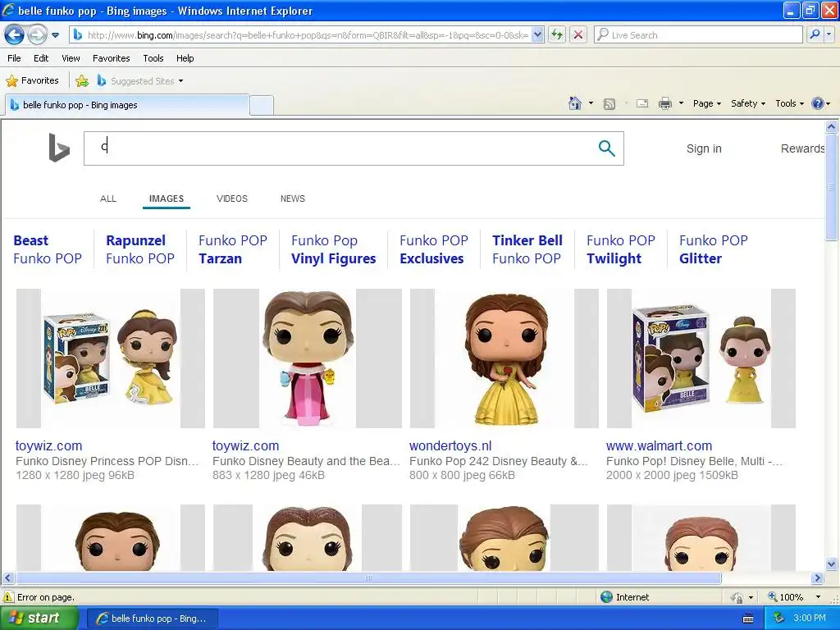Click the Add to Favorites Bar icon

[82, 81]
